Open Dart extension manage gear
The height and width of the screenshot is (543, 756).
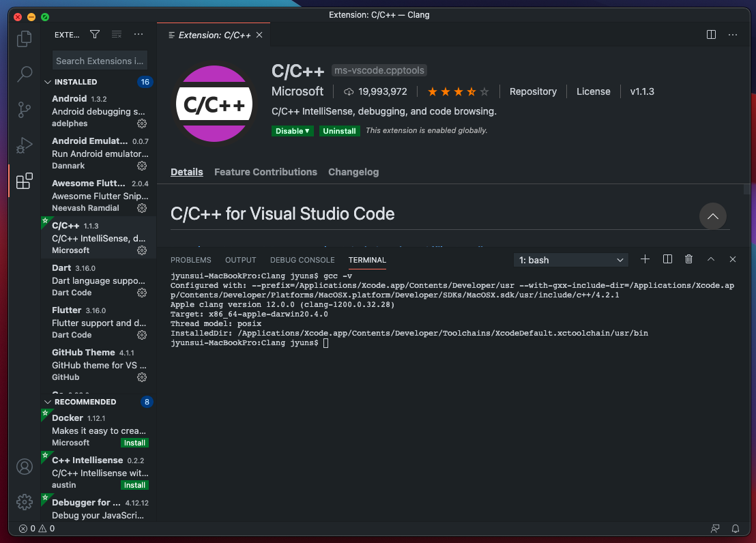click(x=142, y=293)
